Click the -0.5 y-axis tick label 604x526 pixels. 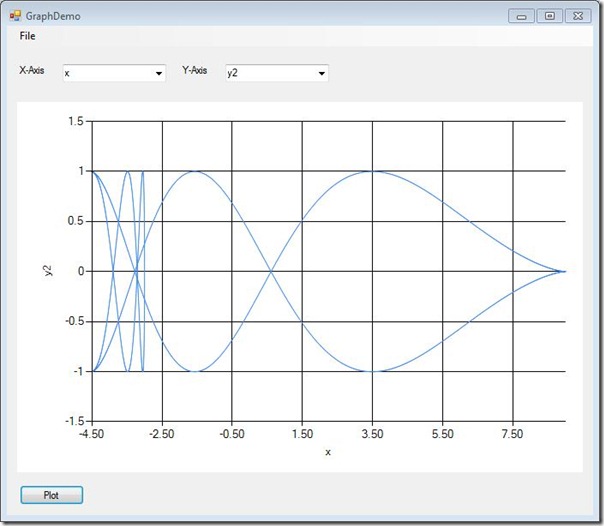pyautogui.click(x=74, y=321)
